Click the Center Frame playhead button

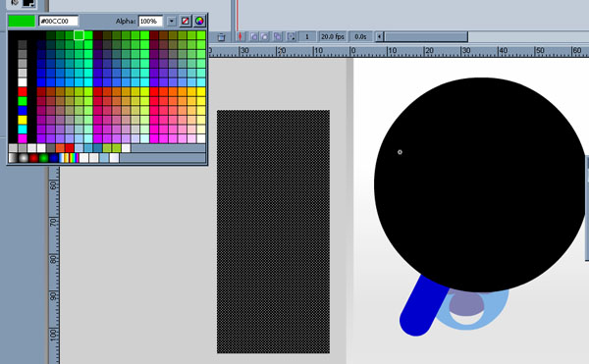pyautogui.click(x=241, y=36)
